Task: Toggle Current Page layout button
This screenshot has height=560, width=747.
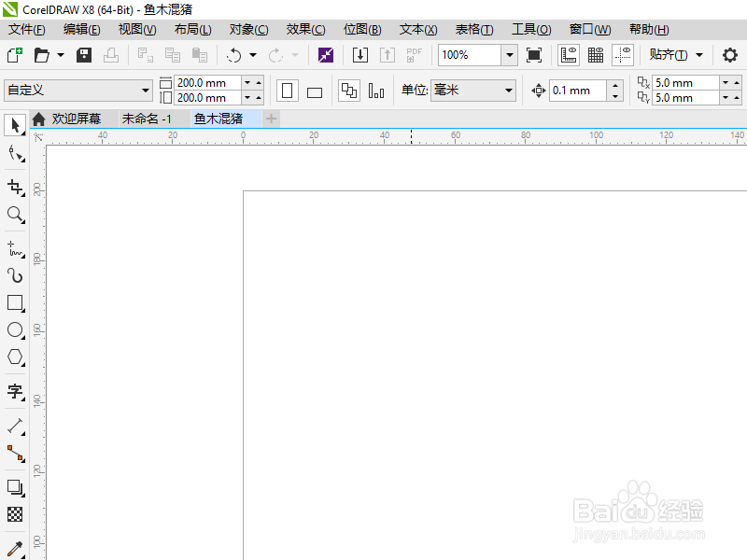Action: point(376,91)
